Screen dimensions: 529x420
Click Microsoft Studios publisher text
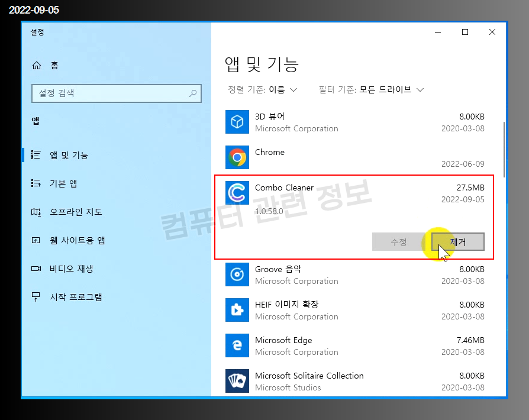click(x=288, y=387)
